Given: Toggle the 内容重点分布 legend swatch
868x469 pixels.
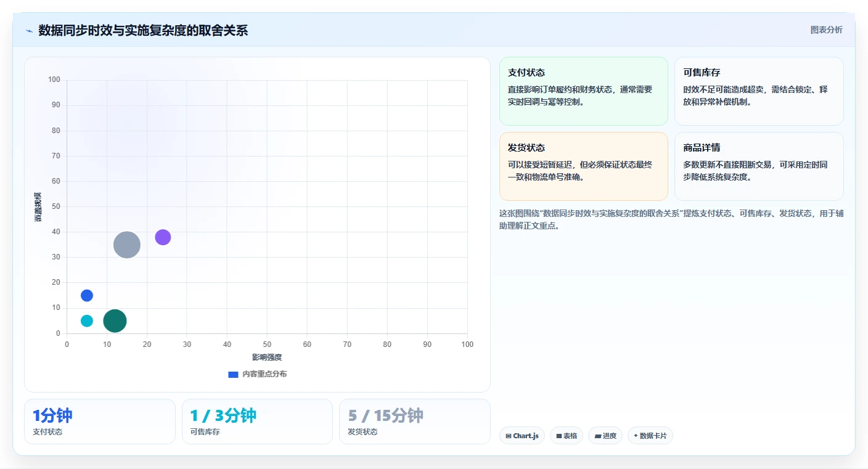Looking at the screenshot, I should 233,374.
